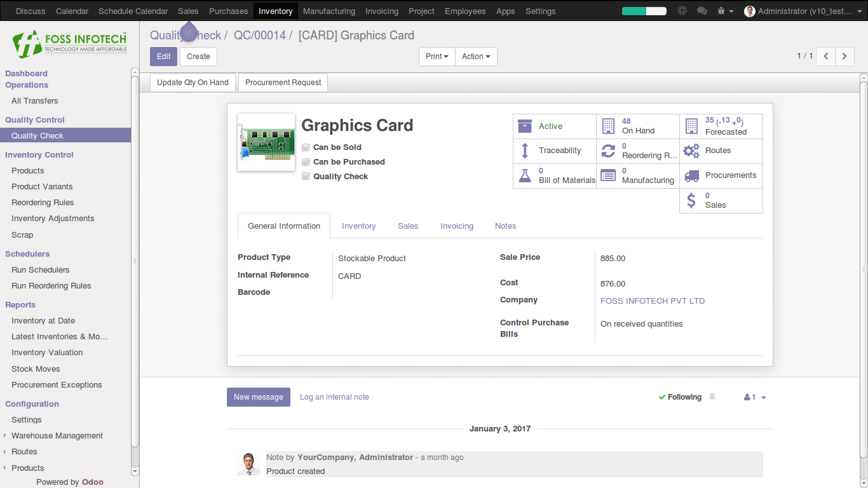The image size is (868, 488).
Task: Click the Create button
Action: tap(198, 57)
